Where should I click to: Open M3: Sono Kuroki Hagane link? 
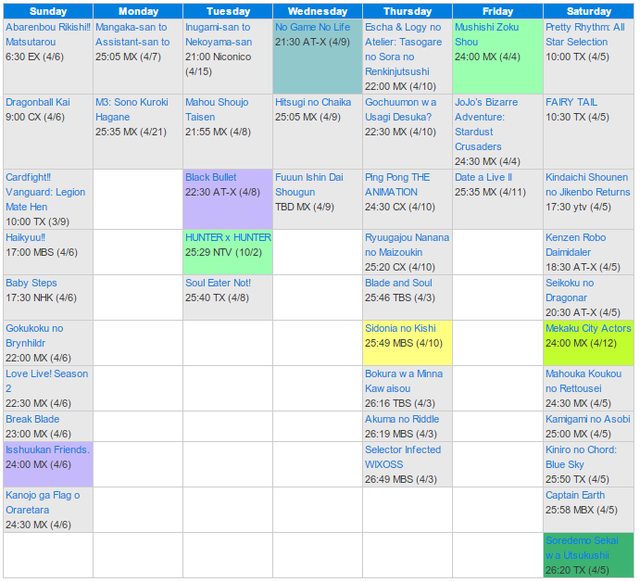[131, 110]
